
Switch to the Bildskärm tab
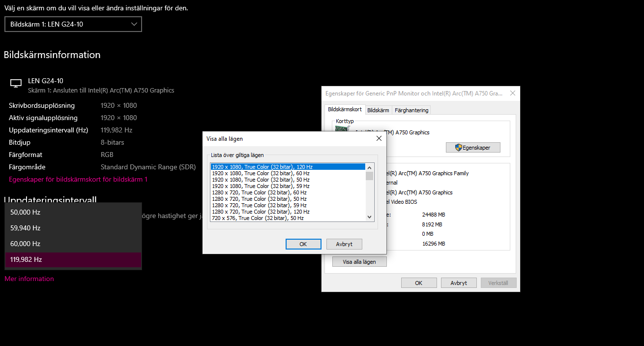click(x=378, y=110)
